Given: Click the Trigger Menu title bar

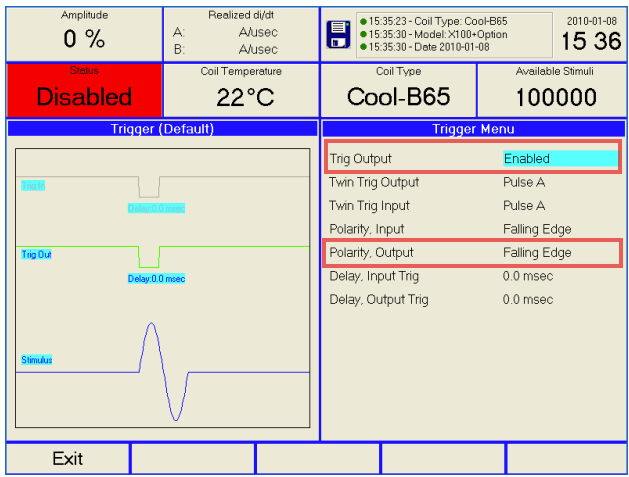Looking at the screenshot, I should click(473, 129).
